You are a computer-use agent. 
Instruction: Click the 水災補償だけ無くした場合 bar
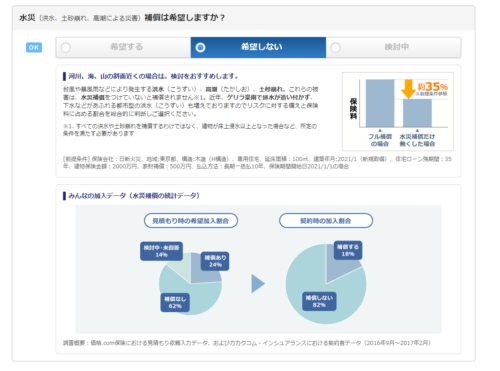point(417,113)
